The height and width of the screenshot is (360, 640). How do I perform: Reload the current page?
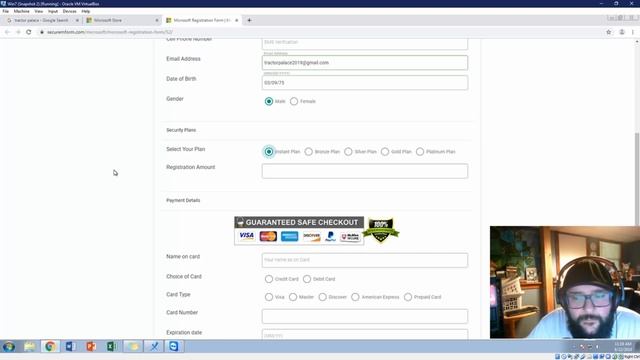tap(29, 32)
